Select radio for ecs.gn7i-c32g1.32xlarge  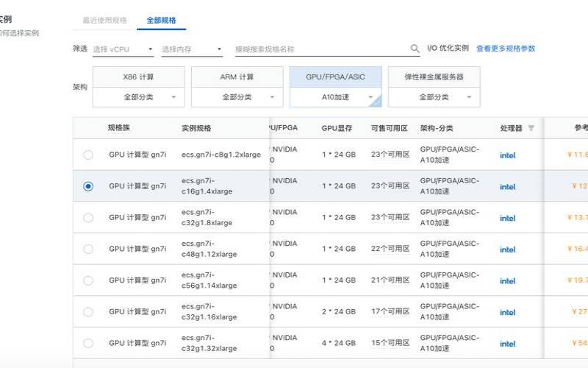pyautogui.click(x=88, y=343)
